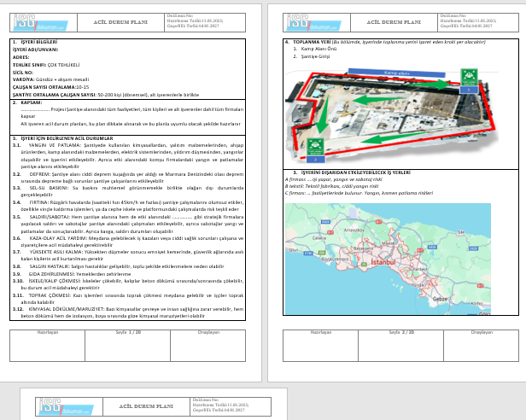The image size is (526, 420).
Task: Click the Gebze label on the map
Action: [440, 299]
